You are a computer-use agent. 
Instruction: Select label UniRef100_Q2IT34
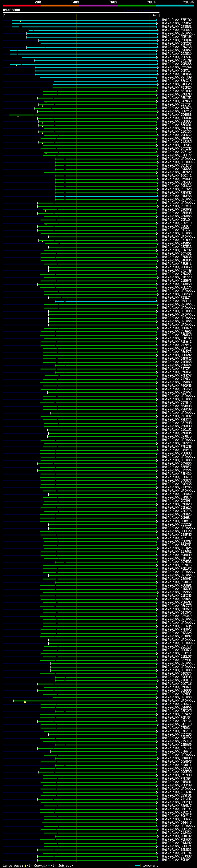click(177, 104)
